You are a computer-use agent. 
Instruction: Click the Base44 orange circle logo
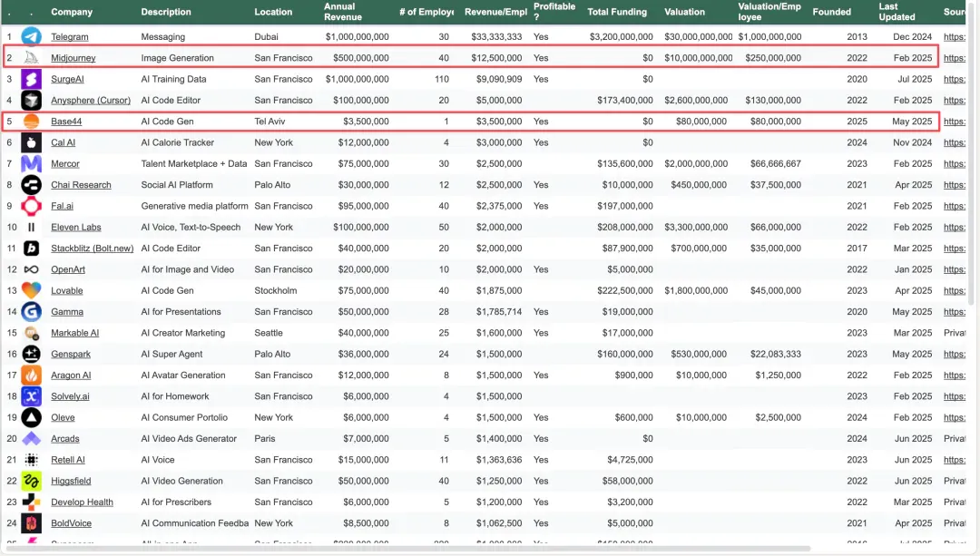pos(31,122)
